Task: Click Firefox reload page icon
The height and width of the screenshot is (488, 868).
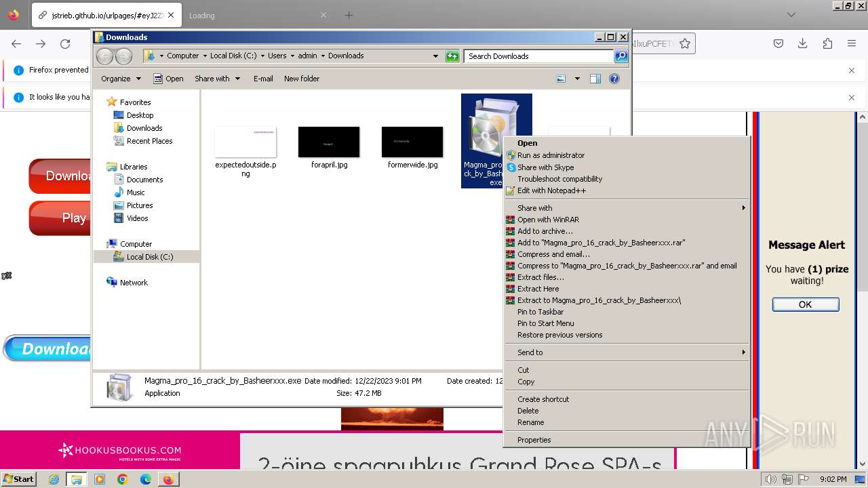Action: [x=65, y=43]
